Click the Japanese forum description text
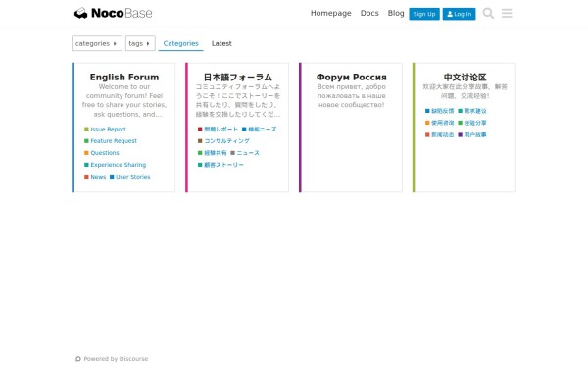Image resolution: width=588 pixels, height=368 pixels. tap(238, 101)
